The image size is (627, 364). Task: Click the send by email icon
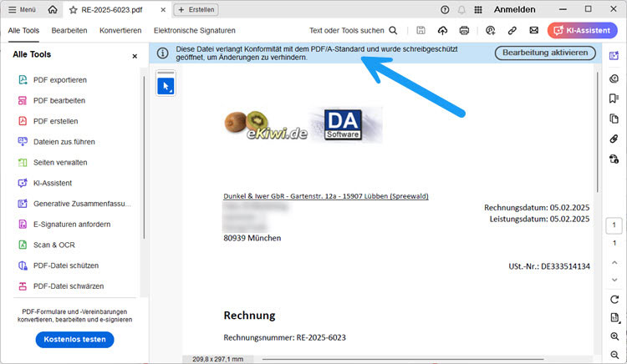534,30
